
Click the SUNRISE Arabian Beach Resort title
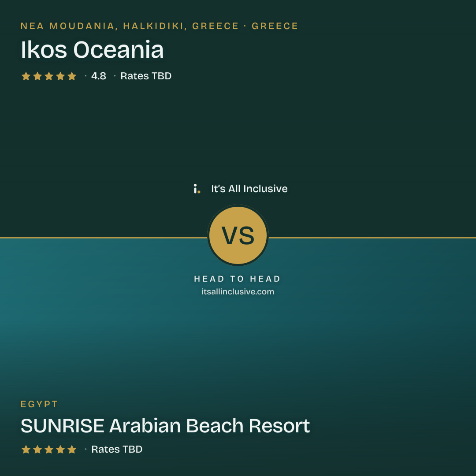165,426
